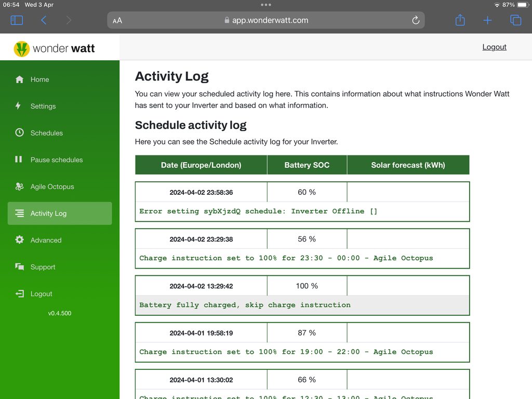Select Logout in the sidebar menu

pyautogui.click(x=41, y=294)
